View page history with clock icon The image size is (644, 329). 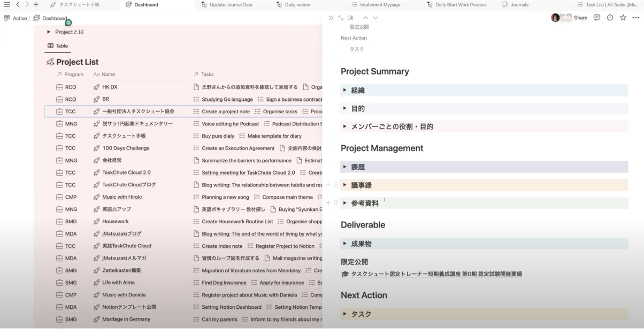[610, 18]
